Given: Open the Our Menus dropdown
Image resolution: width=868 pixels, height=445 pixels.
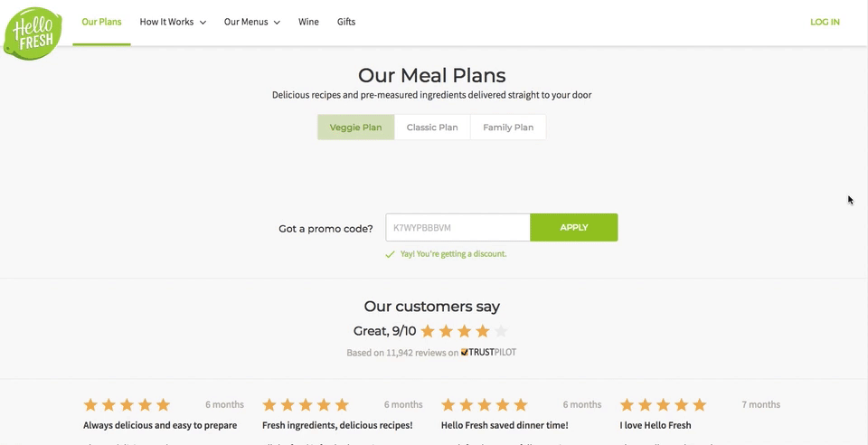Looking at the screenshot, I should 251,22.
